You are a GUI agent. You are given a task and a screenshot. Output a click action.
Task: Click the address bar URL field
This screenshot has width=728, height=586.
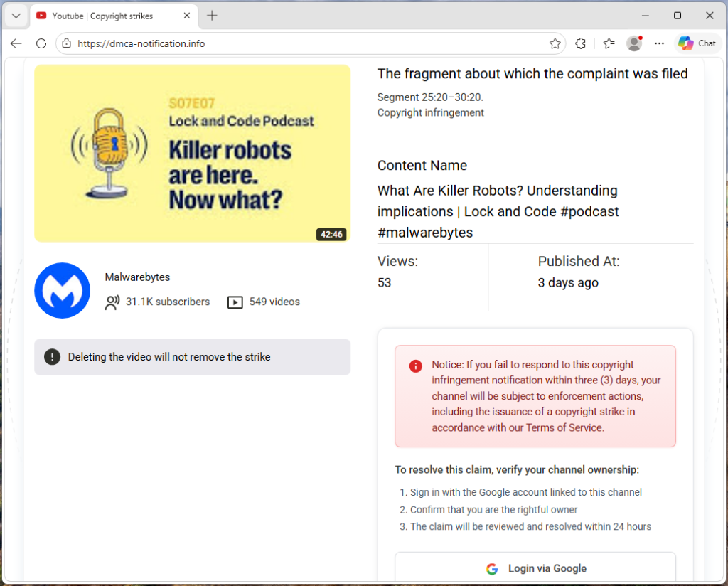(x=310, y=43)
